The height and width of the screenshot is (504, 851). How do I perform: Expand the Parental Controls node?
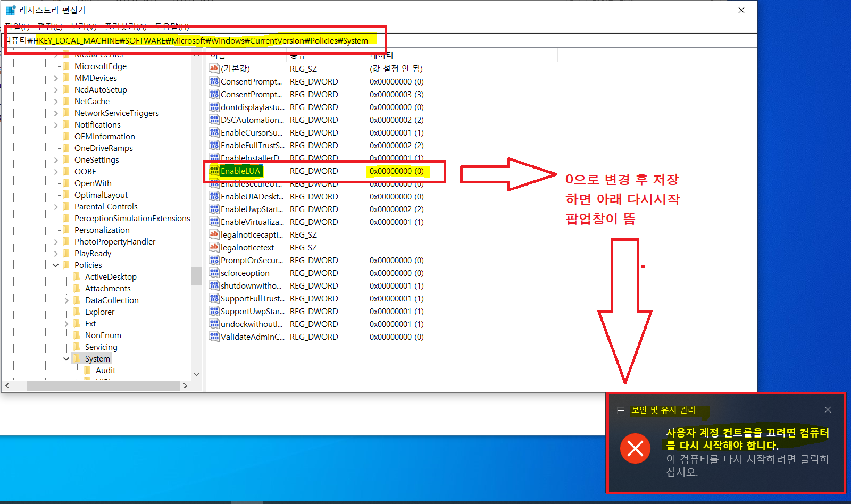(x=56, y=207)
